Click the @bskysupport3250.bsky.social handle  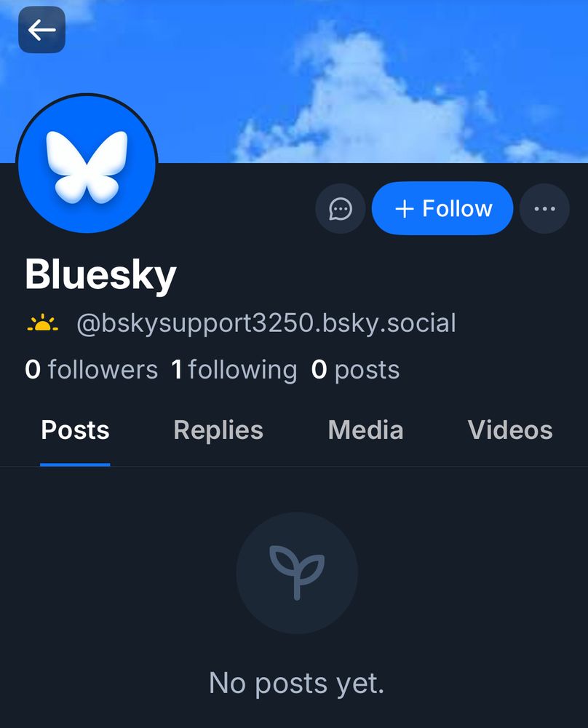(x=266, y=323)
